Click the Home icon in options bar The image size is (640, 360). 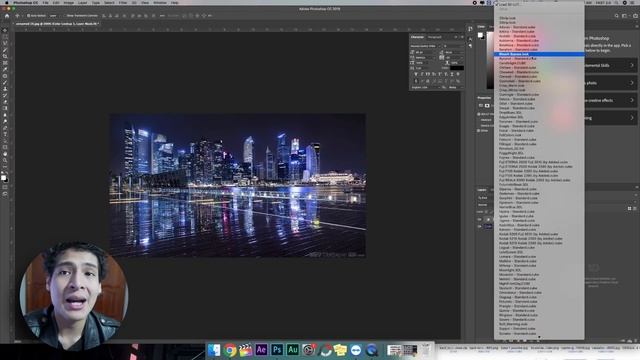click(7, 16)
